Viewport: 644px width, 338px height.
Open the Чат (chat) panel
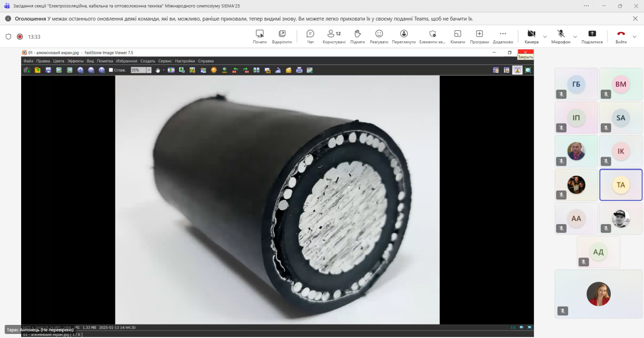tap(310, 36)
